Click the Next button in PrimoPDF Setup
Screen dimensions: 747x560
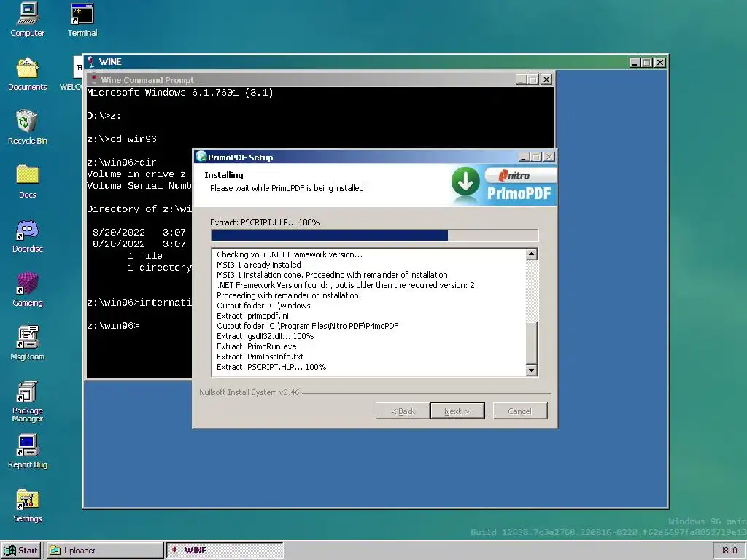457,411
